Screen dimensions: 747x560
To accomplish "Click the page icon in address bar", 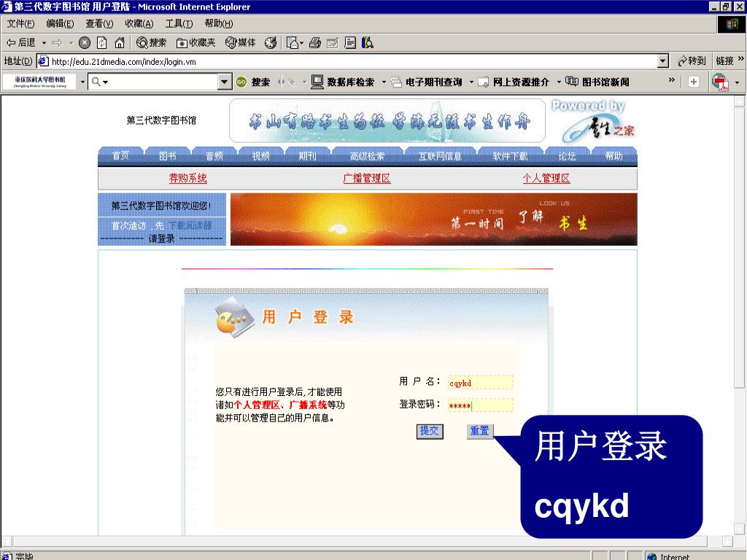I will tap(43, 61).
